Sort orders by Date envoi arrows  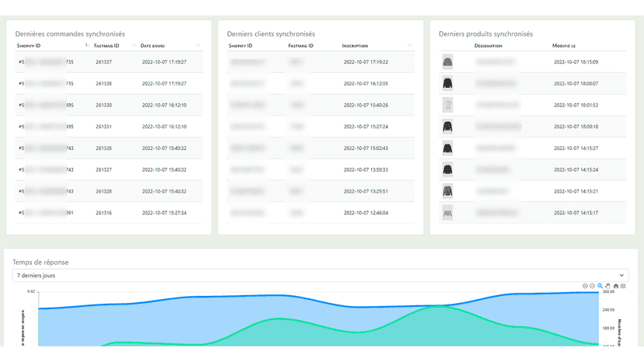(198, 45)
